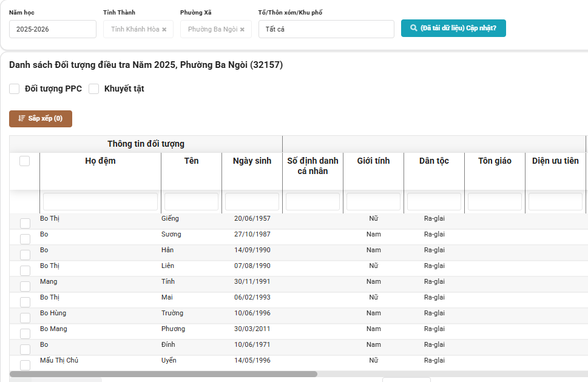Click the Ngày sinh column filter input
Image resolution: width=588 pixels, height=382 pixels.
[x=252, y=202]
